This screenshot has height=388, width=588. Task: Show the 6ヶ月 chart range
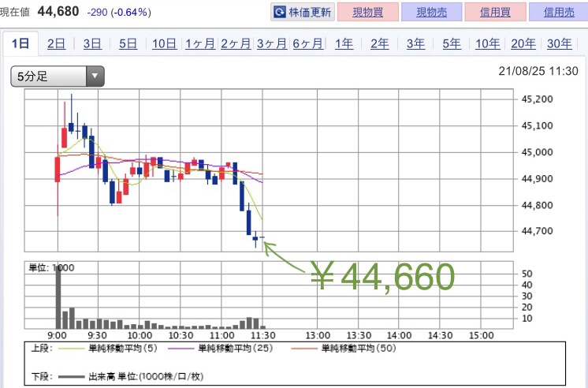pos(308,44)
